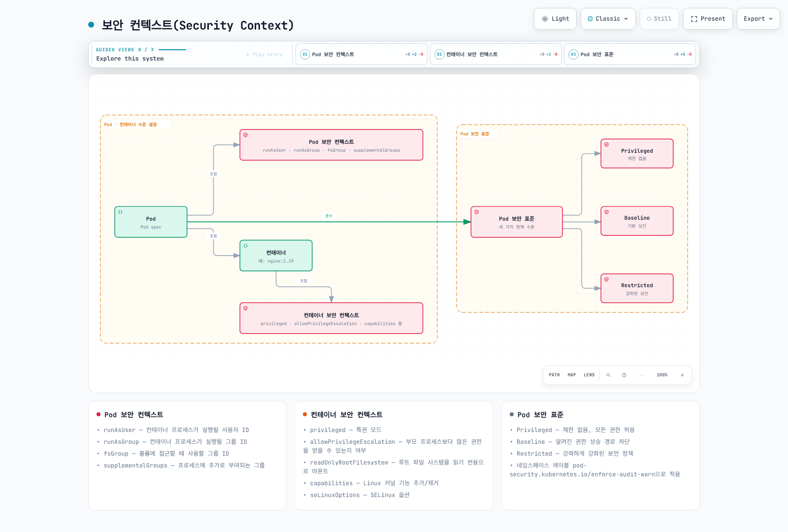Click the 준수 edge label
Image resolution: width=788 pixels, height=532 pixels.
329,216
